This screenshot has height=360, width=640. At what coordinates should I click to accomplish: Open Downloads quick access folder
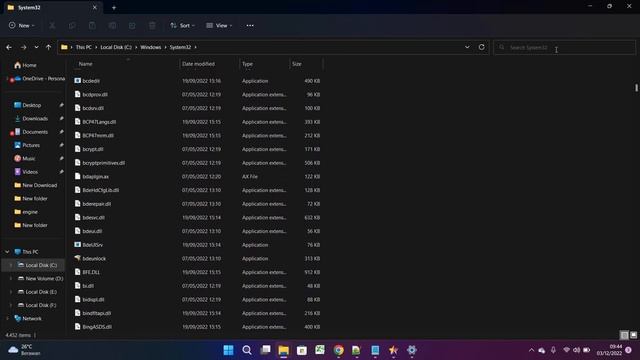[x=31, y=118]
